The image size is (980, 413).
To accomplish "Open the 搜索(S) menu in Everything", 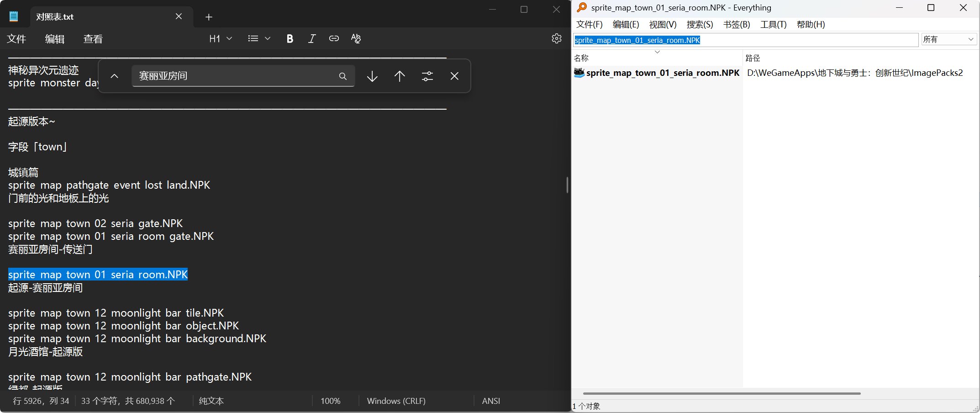I will point(700,25).
